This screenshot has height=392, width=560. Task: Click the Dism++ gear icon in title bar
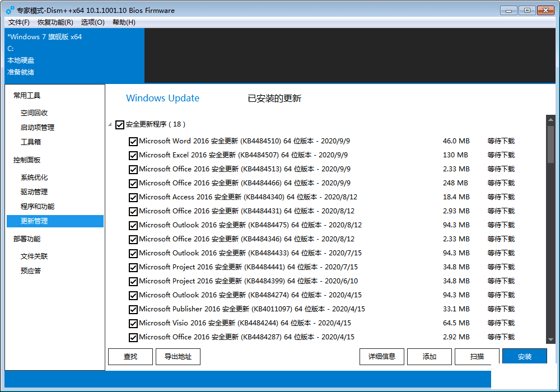coord(10,10)
